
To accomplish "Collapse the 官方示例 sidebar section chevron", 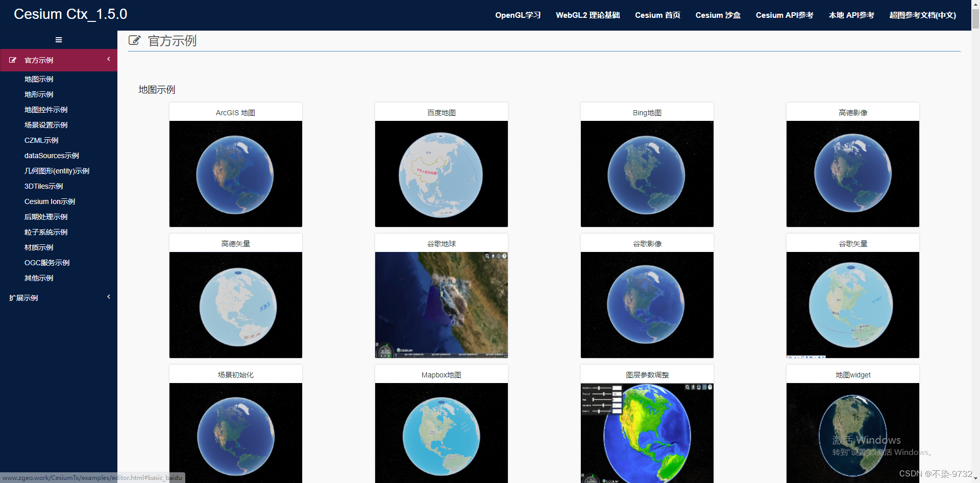I will (109, 59).
